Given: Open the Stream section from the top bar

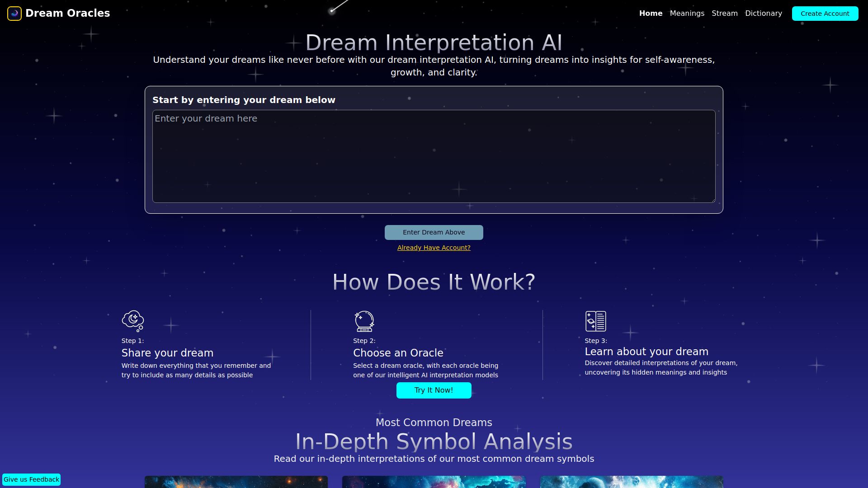Looking at the screenshot, I should point(724,13).
